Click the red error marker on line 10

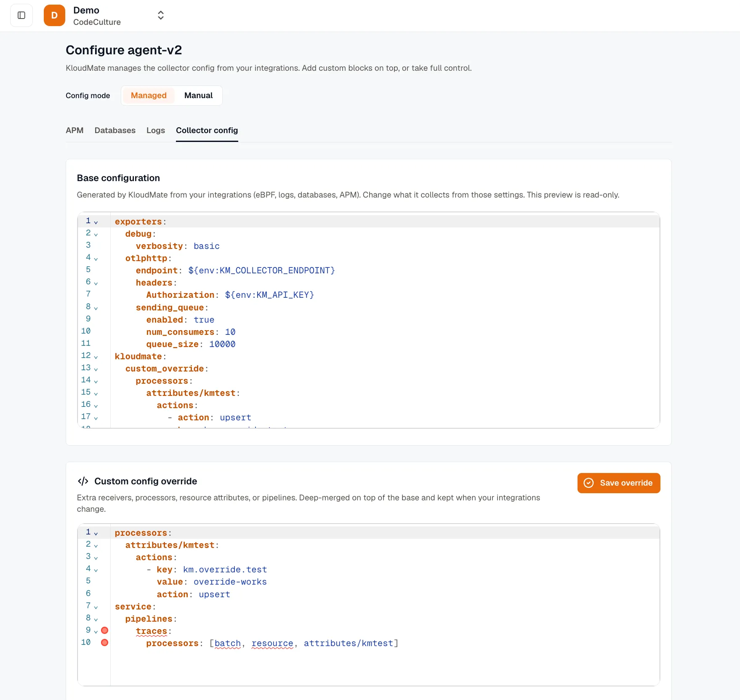point(105,643)
